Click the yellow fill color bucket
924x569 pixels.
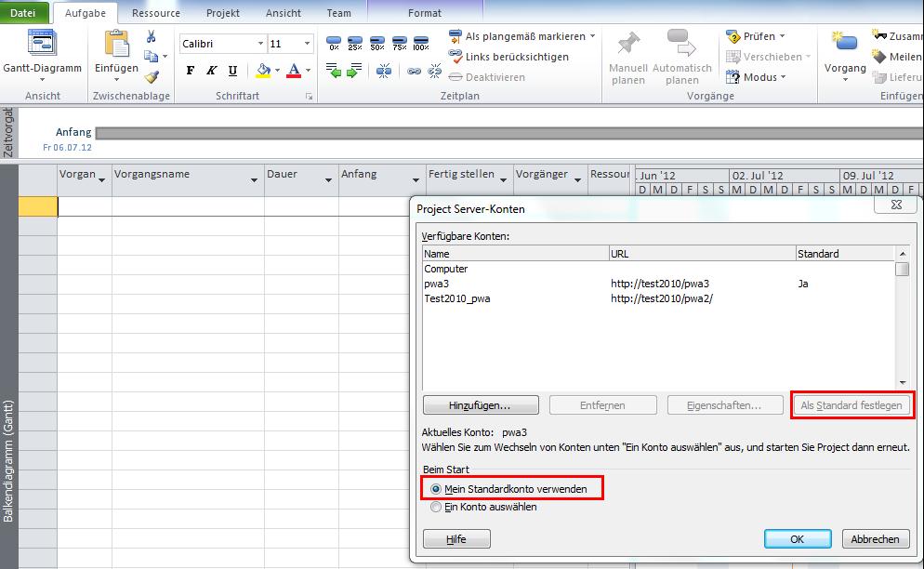263,71
